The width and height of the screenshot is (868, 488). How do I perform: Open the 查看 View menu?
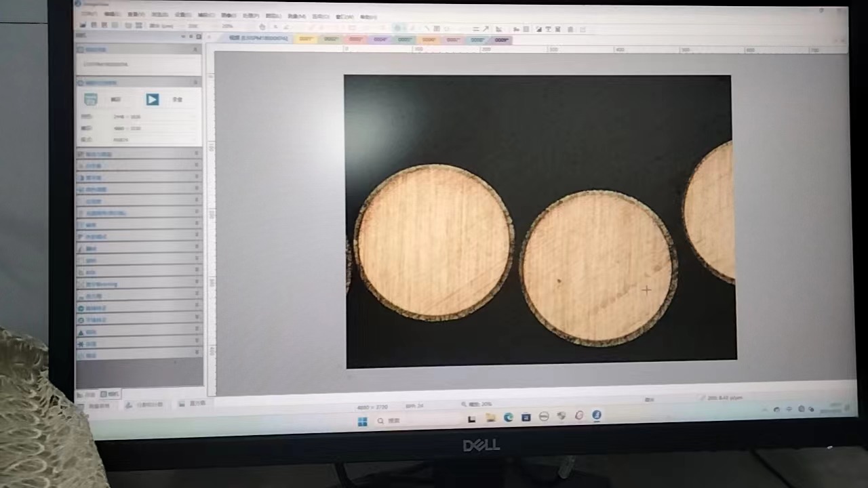[x=136, y=14]
